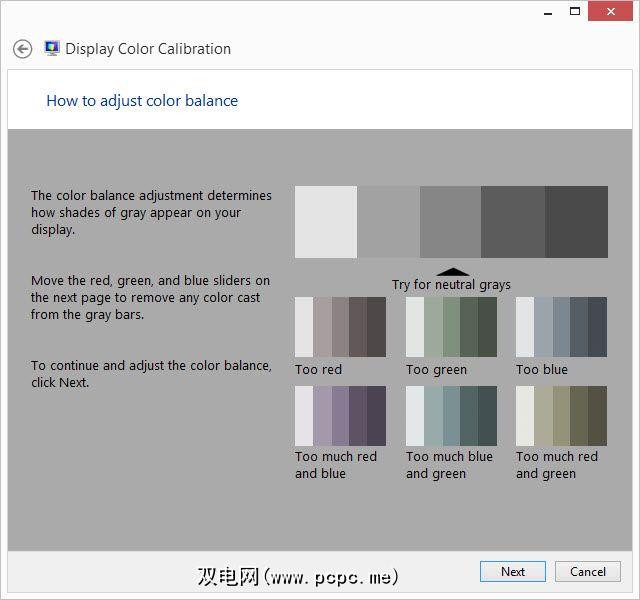Click the How to adjust color balance heading
The height and width of the screenshot is (600, 640).
tap(142, 100)
